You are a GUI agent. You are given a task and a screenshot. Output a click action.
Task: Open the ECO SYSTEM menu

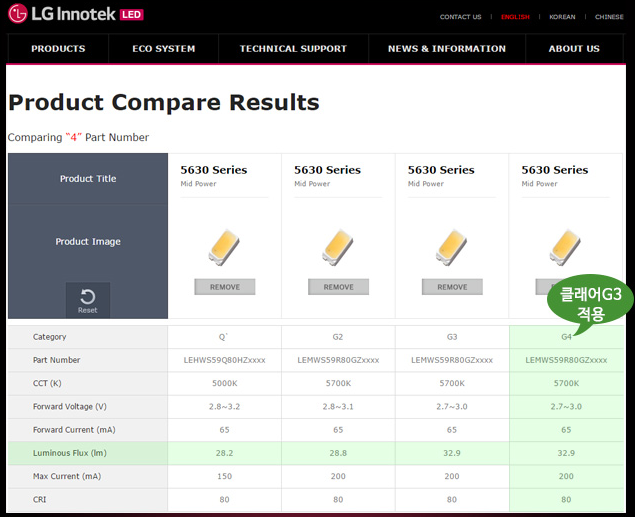tap(164, 49)
